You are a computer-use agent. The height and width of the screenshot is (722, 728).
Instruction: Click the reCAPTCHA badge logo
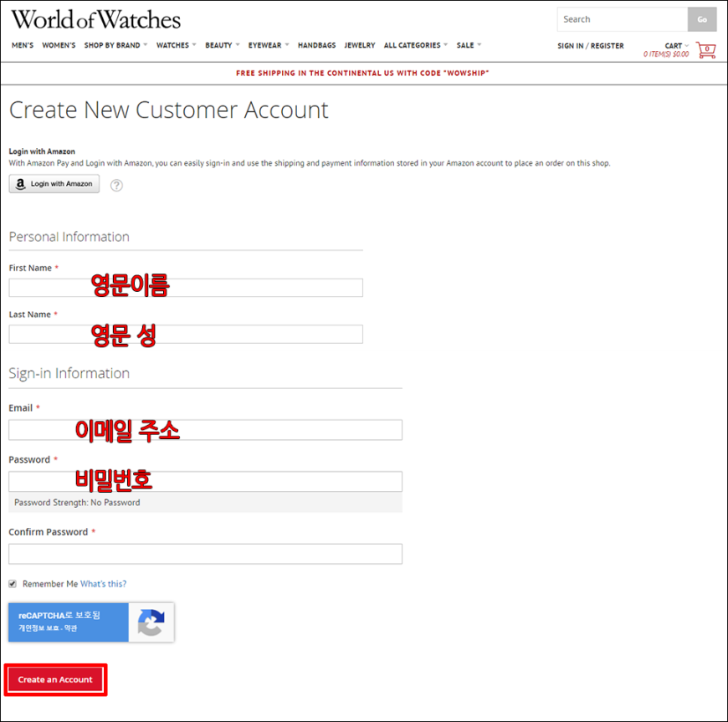(151, 622)
